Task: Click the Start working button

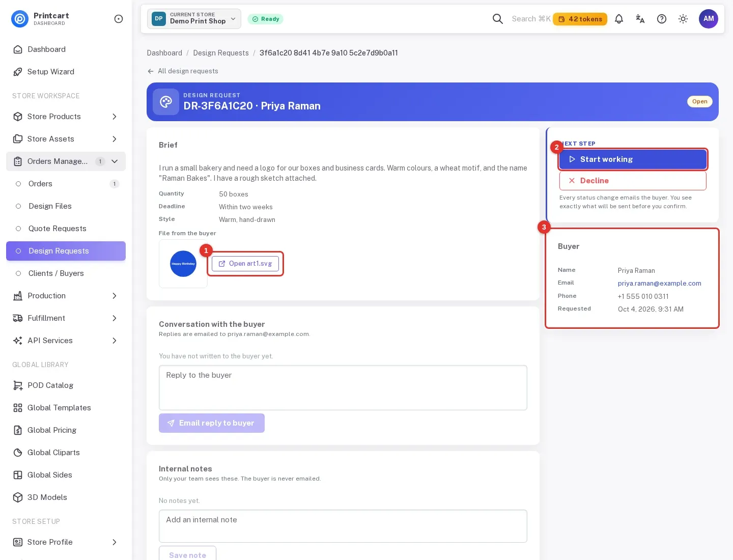Action: pyautogui.click(x=633, y=159)
